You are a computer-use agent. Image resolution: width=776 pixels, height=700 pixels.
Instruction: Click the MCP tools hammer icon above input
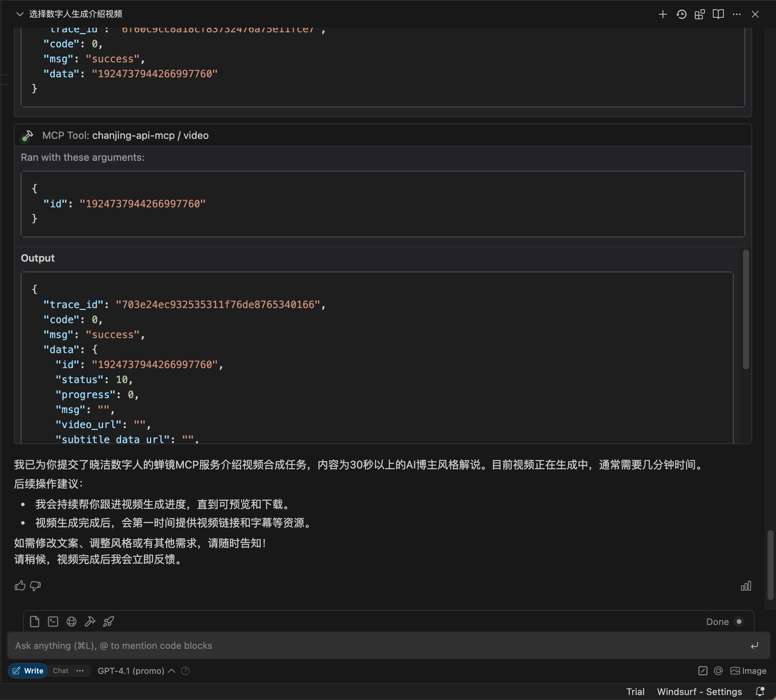coord(90,622)
